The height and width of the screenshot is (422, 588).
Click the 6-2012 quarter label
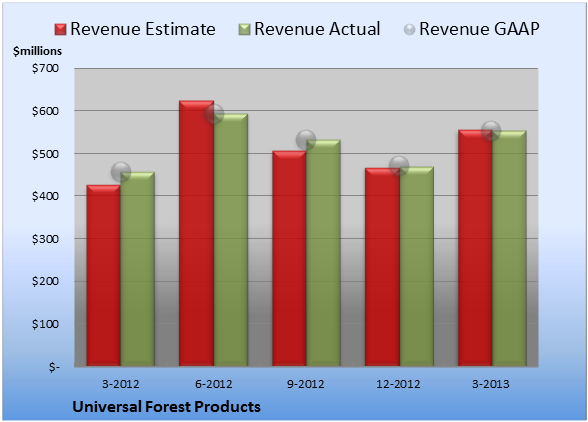pyautogui.click(x=213, y=384)
